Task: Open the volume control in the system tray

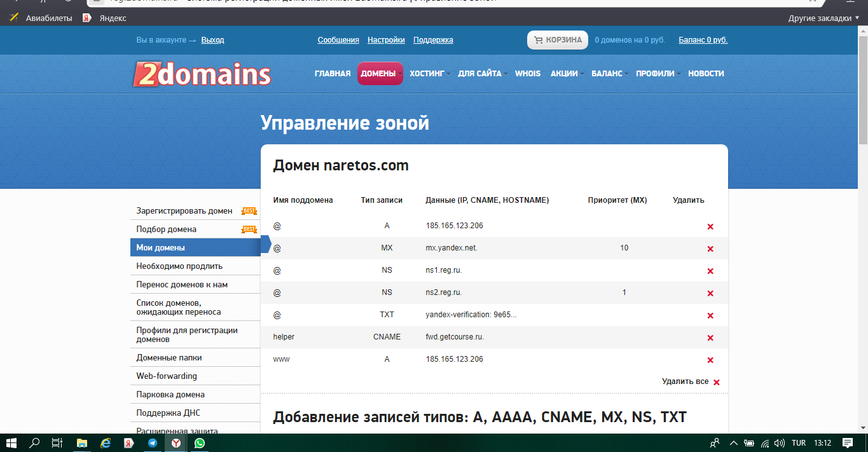Action: coord(780,443)
